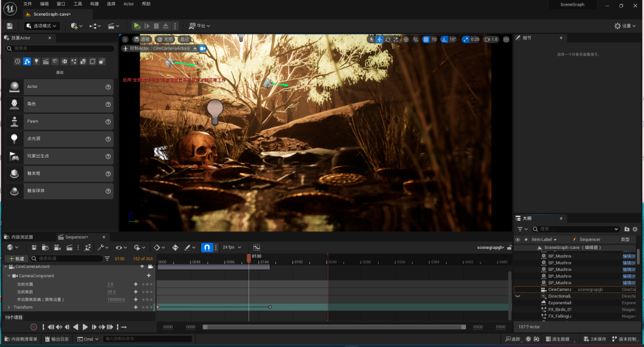
Task: Open the Sequencer curve editor icon
Action: 257,247
